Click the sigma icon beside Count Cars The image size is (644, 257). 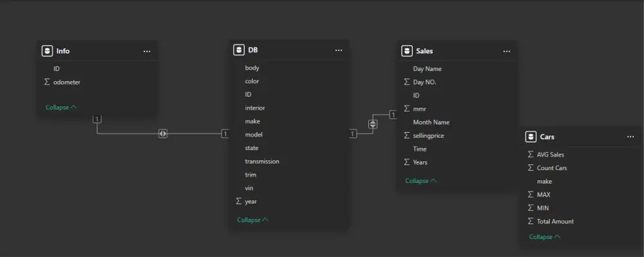pyautogui.click(x=531, y=168)
